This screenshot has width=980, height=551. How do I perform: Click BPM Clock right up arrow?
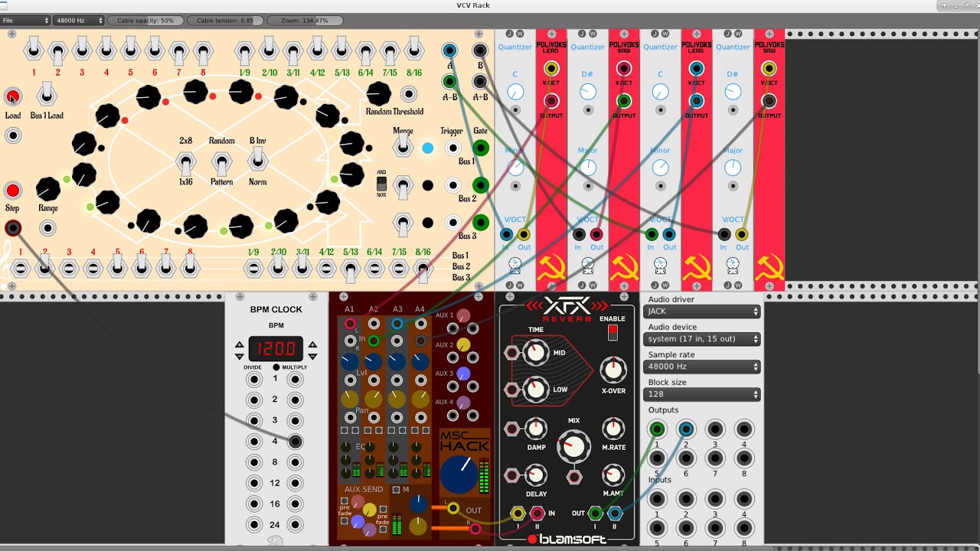pyautogui.click(x=312, y=344)
